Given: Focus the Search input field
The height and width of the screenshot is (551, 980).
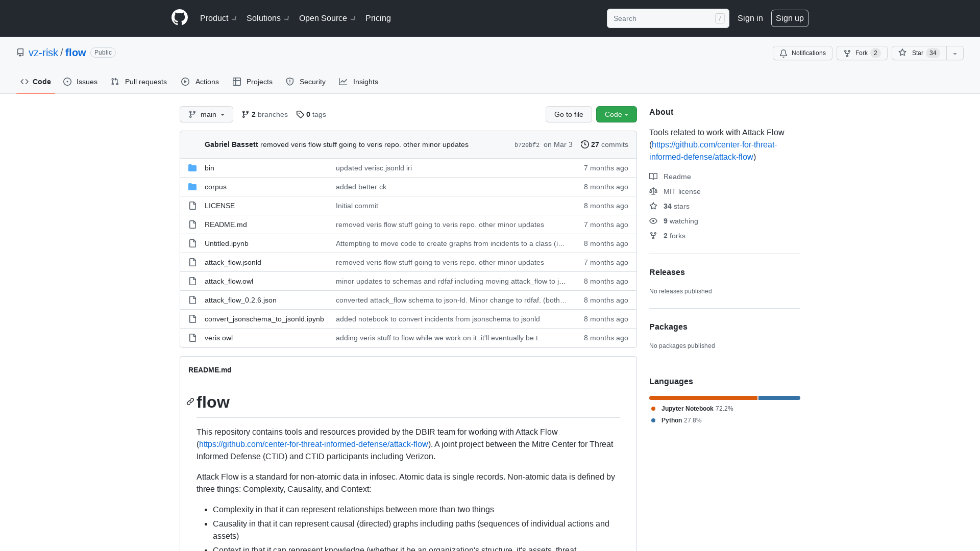Looking at the screenshot, I should (x=668, y=18).
